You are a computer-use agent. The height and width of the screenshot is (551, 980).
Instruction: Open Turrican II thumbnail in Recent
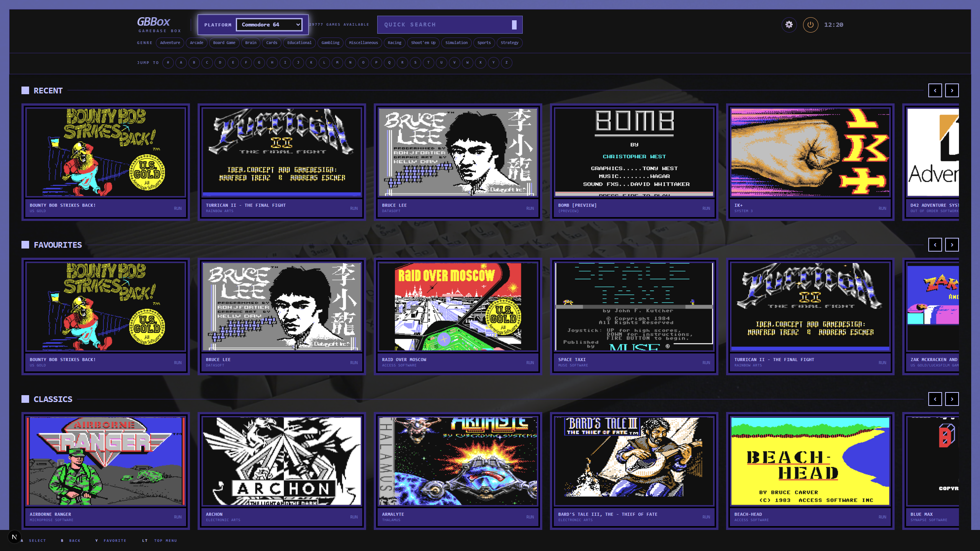[282, 152]
